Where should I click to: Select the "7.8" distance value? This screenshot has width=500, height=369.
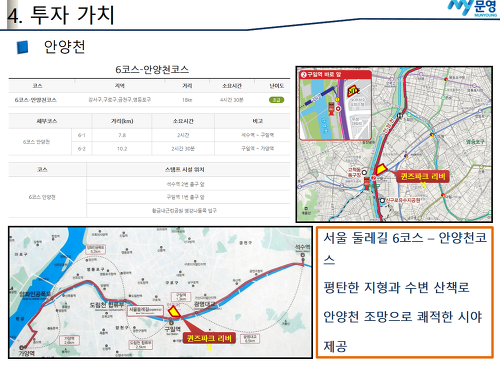click(x=122, y=135)
